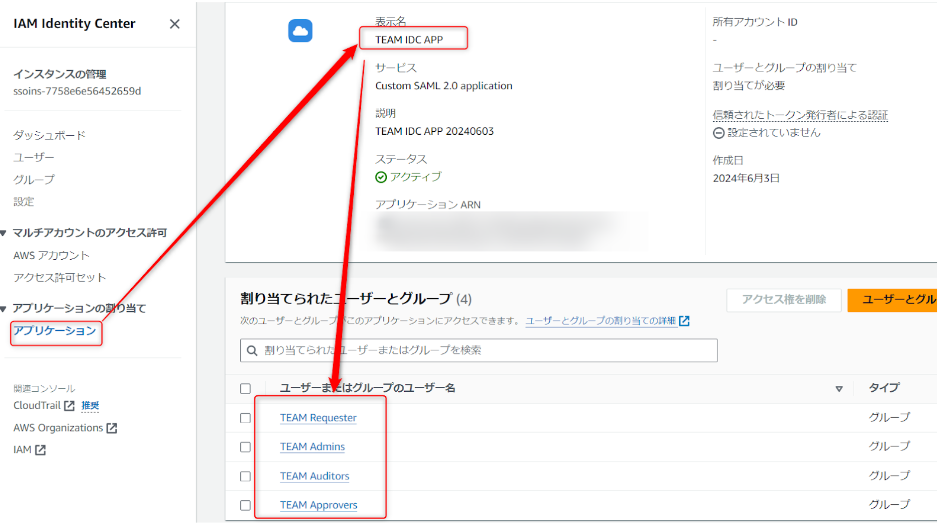The width and height of the screenshot is (950, 531).
Task: Open 設定 in the sidebar
Action: (24, 201)
